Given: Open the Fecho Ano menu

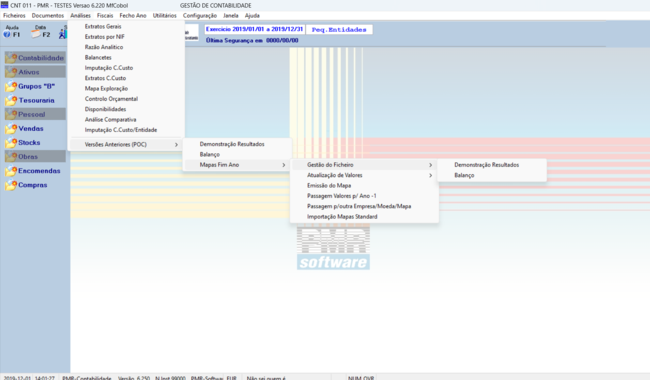Looking at the screenshot, I should pos(133,15).
